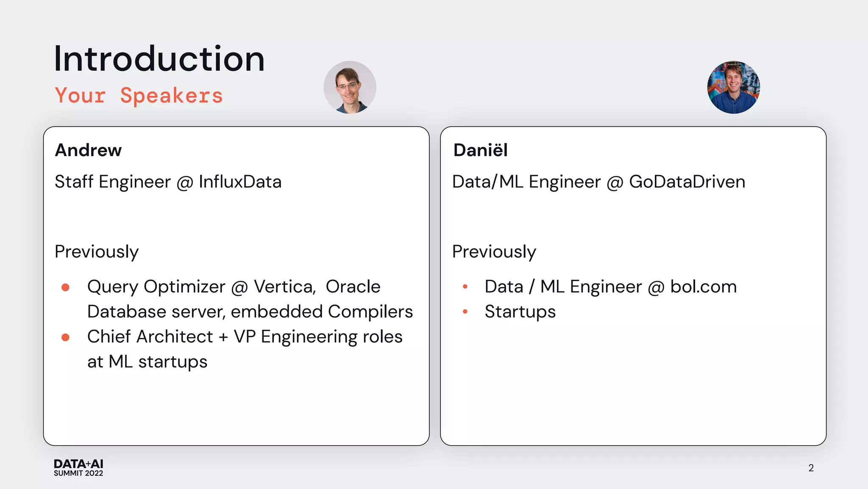Screen dimensions: 868x489
Task: Click the slide page number 2
Action: 811,468
